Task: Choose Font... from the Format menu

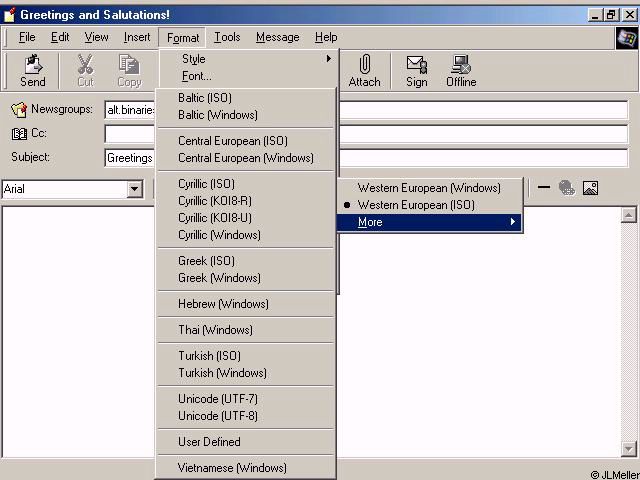Action: click(x=197, y=76)
